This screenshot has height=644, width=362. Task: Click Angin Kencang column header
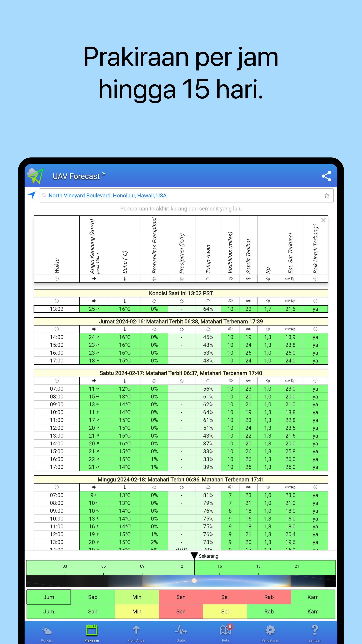(x=94, y=246)
